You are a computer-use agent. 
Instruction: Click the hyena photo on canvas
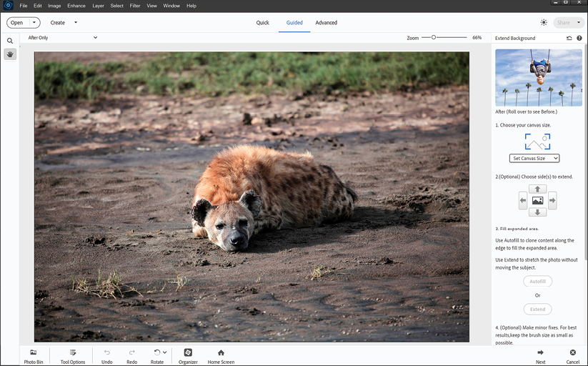(x=251, y=197)
